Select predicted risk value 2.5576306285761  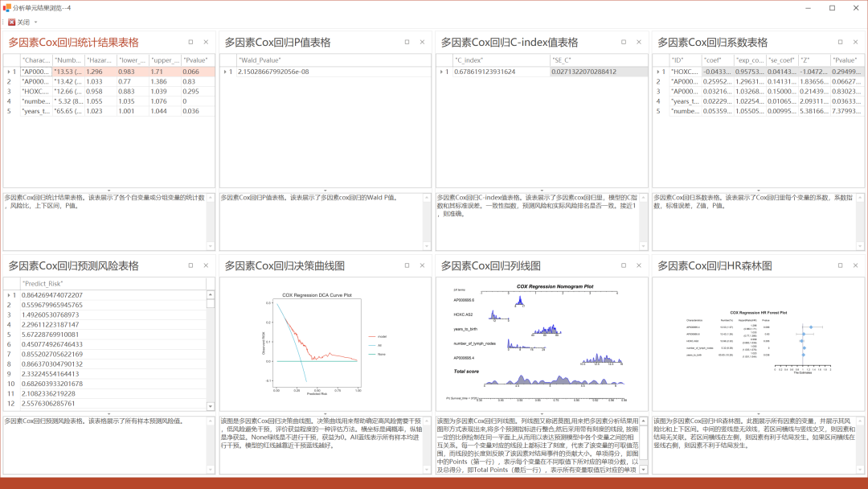[113, 404]
